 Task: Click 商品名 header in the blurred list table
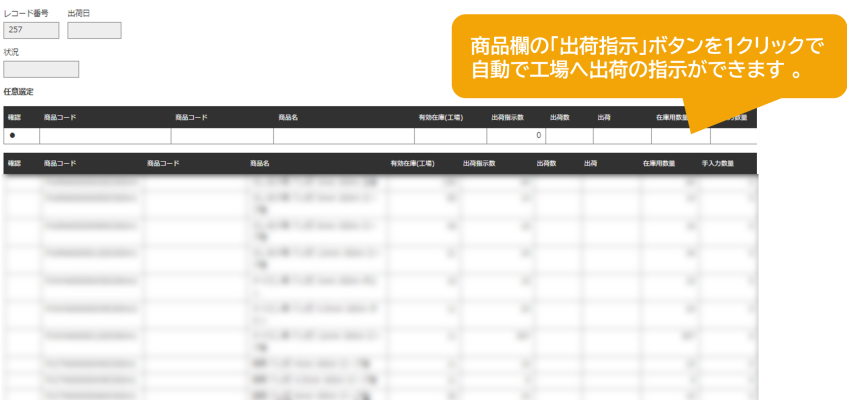tap(259, 163)
